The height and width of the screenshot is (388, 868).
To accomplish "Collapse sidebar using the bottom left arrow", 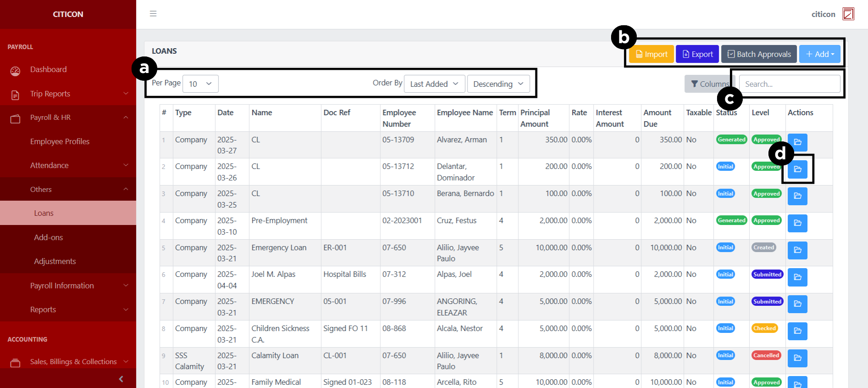I will [x=121, y=379].
